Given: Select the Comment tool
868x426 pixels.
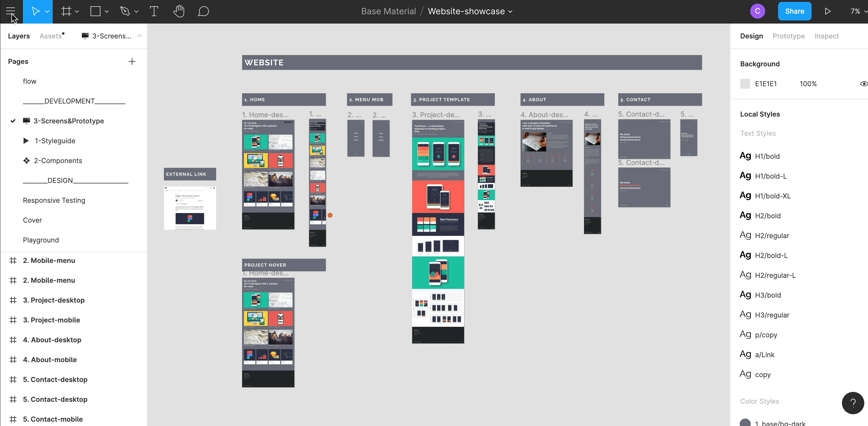Looking at the screenshot, I should pos(204,12).
